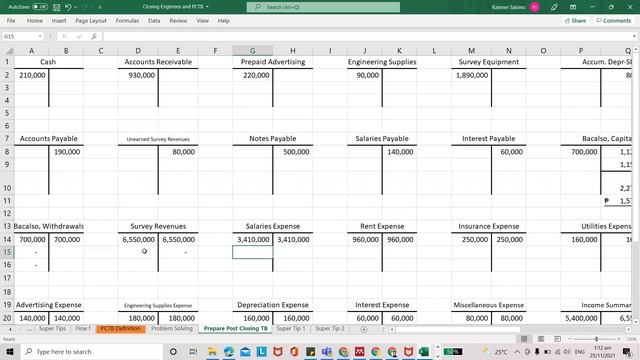Toggle the AutoSave switch
Screen dimensions: 640x360
point(40,7)
